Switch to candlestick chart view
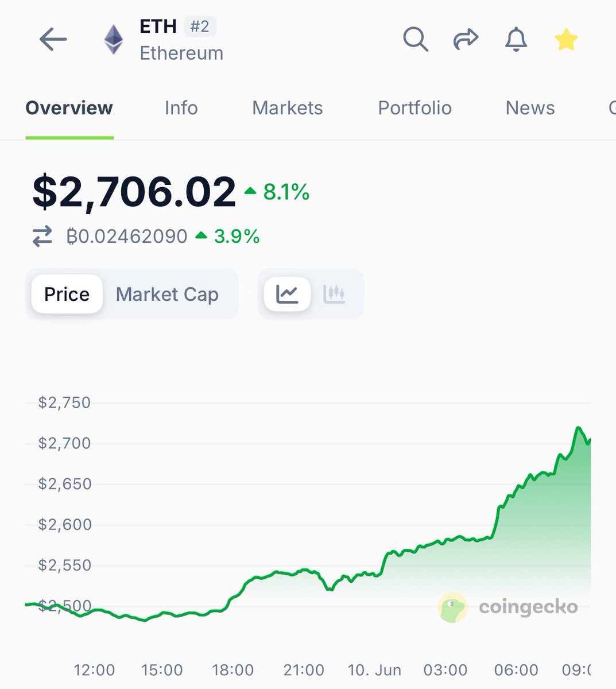616x689 pixels. click(x=334, y=294)
